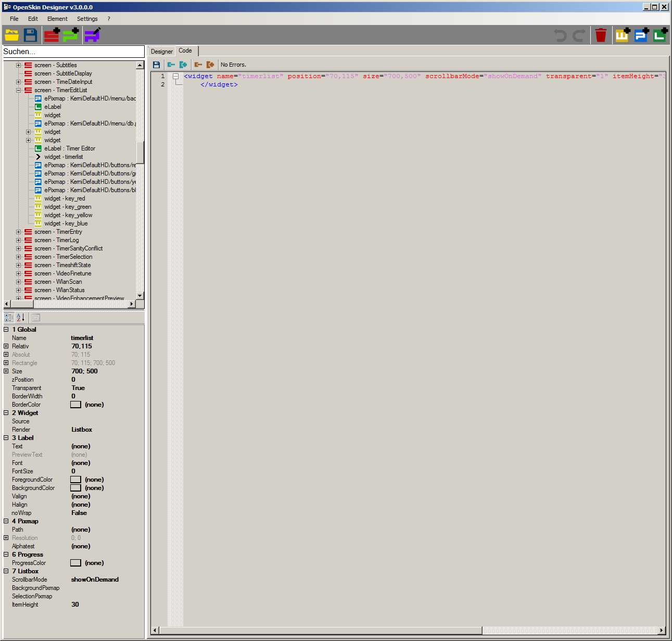
Task: Switch to the Designer tab
Action: pyautogui.click(x=161, y=52)
